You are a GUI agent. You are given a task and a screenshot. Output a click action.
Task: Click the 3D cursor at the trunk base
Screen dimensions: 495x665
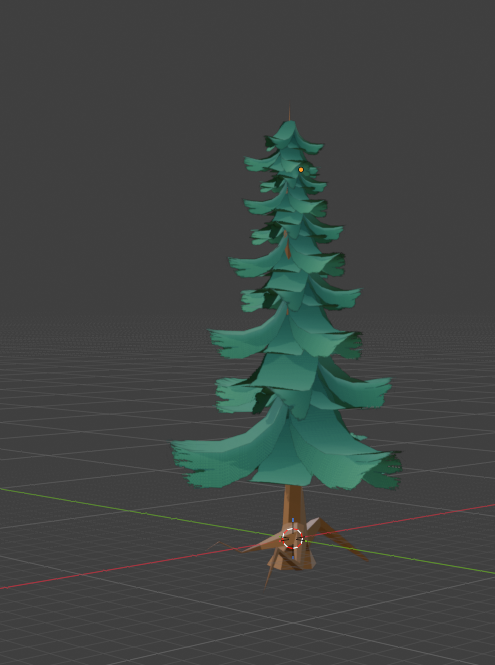click(x=293, y=539)
